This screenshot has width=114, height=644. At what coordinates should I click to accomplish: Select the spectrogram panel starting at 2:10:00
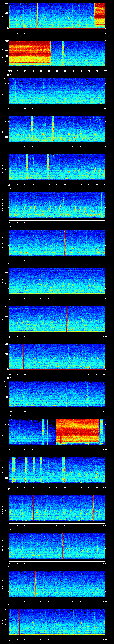[x=57, y=357]
